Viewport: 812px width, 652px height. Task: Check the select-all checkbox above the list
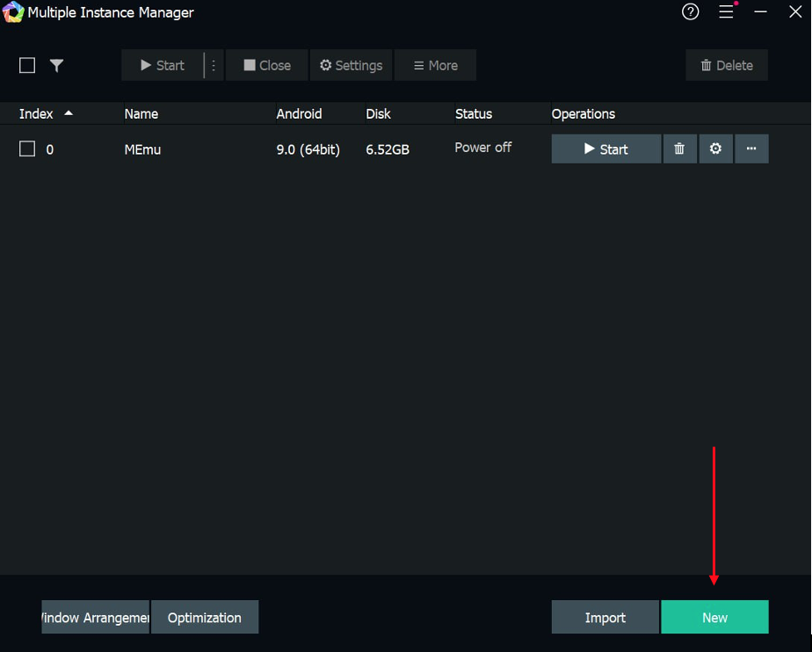coord(27,65)
